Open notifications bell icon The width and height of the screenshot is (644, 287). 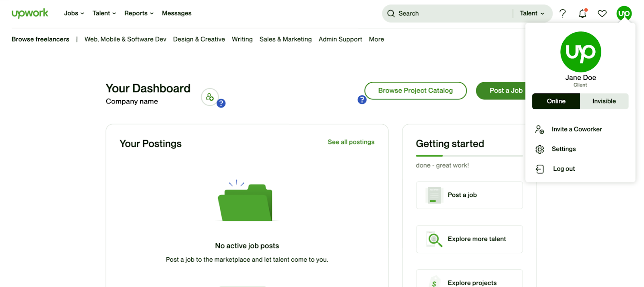coord(582,14)
